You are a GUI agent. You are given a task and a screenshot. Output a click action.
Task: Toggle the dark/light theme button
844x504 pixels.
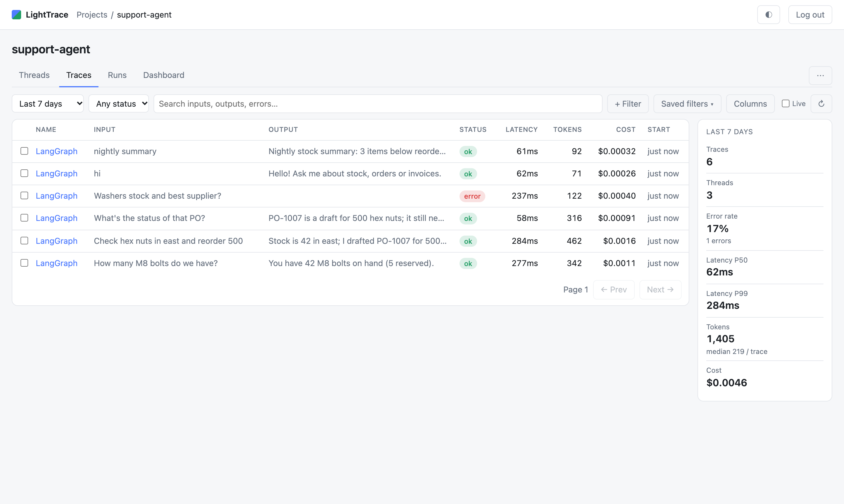pos(768,15)
